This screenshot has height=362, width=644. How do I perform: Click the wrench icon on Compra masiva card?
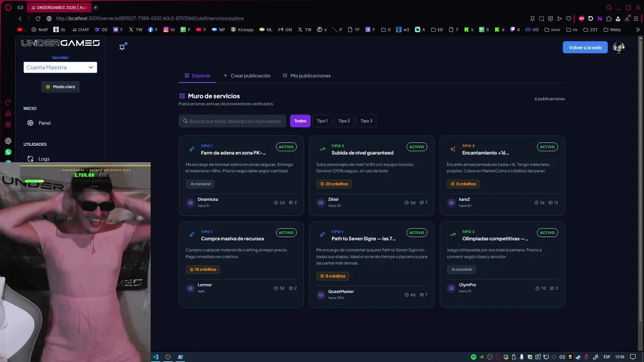pos(192,235)
